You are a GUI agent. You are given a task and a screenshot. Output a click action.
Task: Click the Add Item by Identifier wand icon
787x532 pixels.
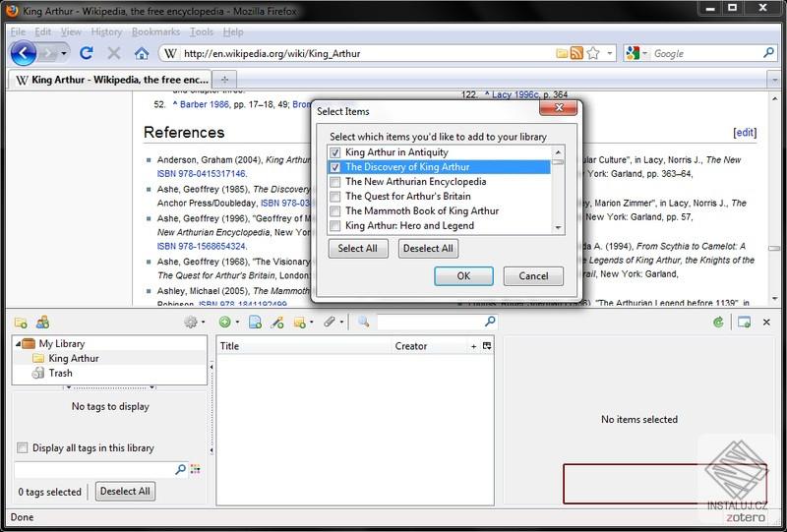coord(277,323)
